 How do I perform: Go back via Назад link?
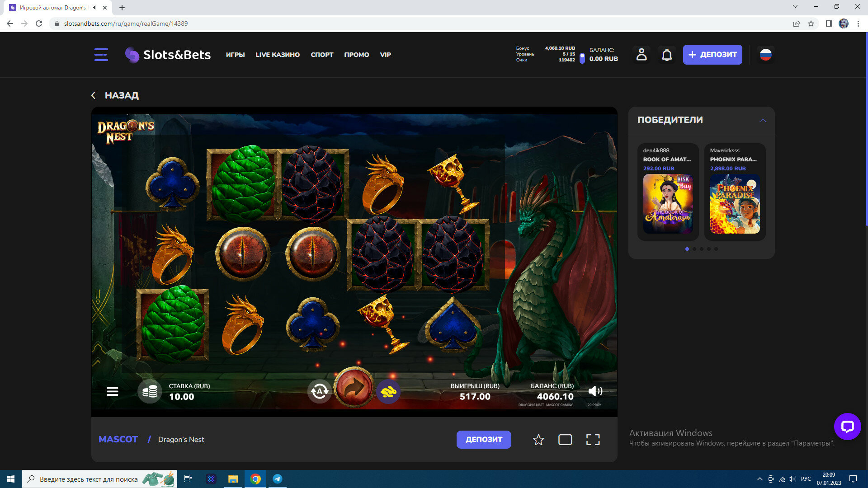[115, 95]
